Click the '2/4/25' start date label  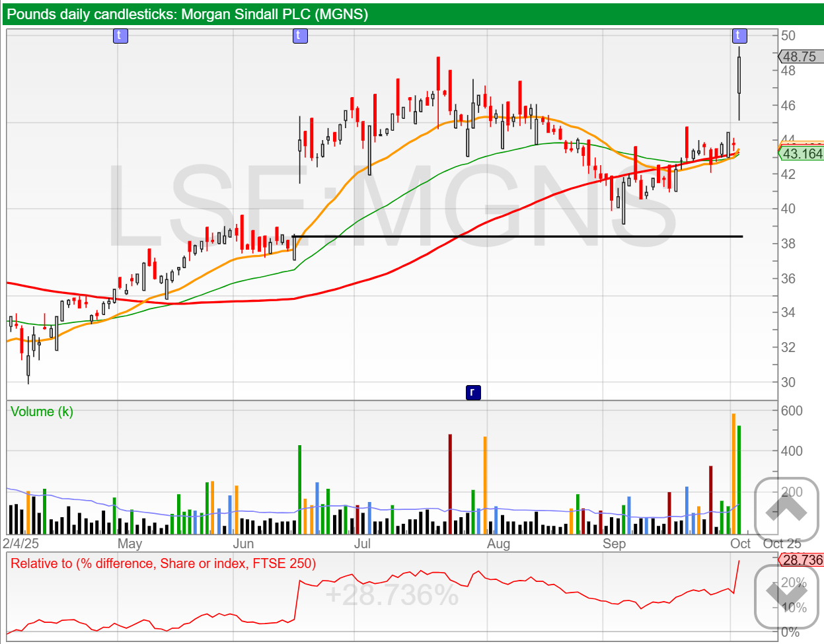(x=21, y=544)
